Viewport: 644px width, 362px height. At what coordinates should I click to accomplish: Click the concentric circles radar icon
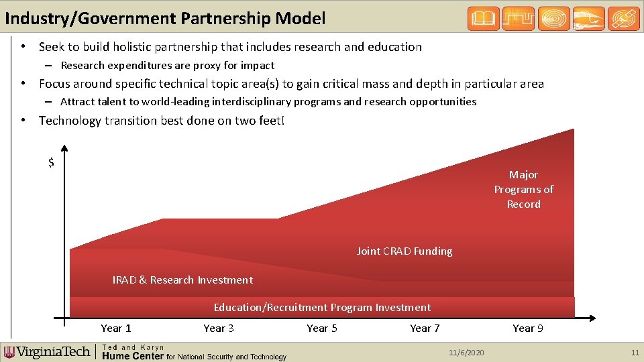[553, 19]
